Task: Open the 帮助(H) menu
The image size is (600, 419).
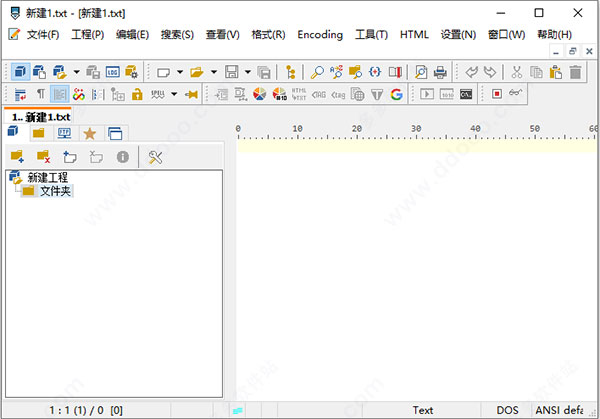Action: coord(554,34)
